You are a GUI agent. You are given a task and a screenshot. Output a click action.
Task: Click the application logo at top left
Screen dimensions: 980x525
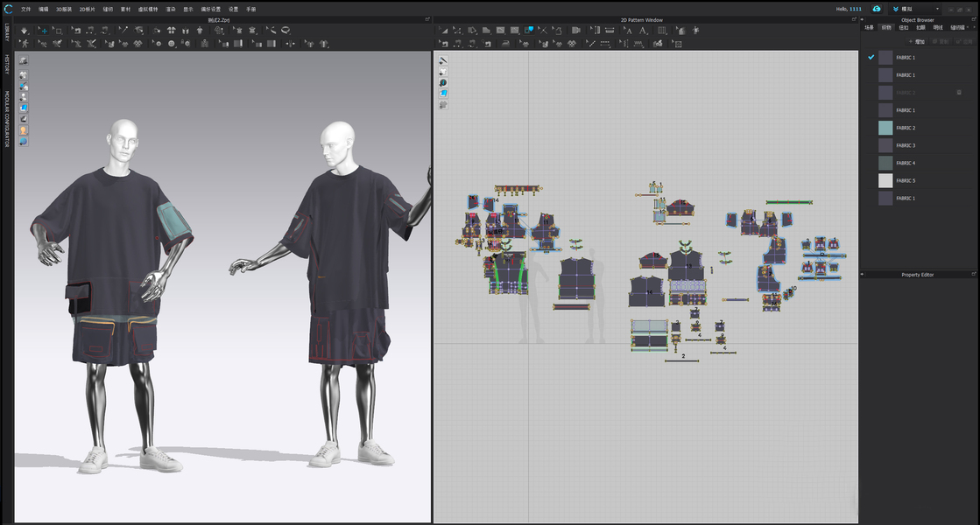click(x=8, y=9)
